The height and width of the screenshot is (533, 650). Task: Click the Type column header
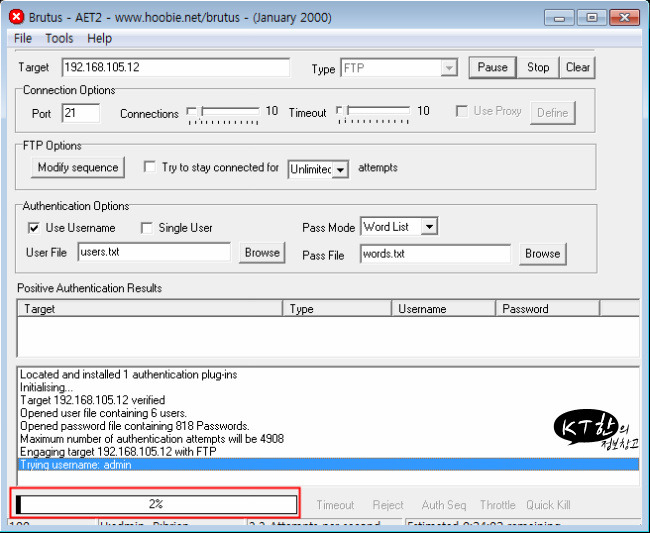(337, 309)
